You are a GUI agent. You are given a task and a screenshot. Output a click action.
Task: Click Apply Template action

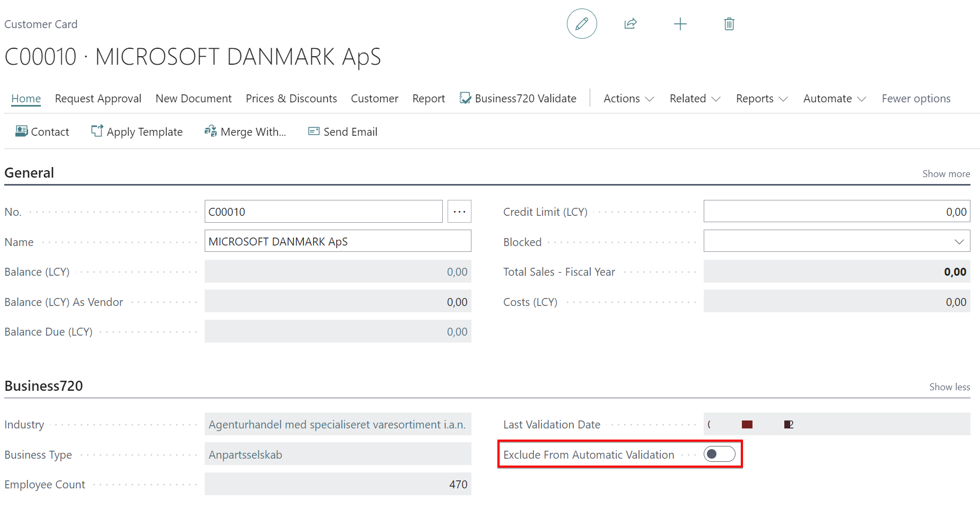[x=137, y=131]
